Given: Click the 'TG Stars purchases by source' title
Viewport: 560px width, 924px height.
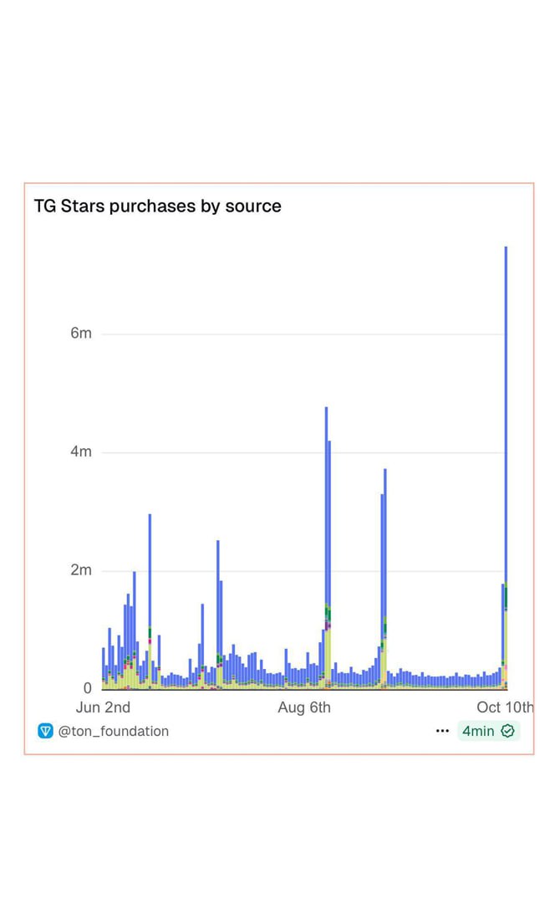Looking at the screenshot, I should (x=157, y=206).
